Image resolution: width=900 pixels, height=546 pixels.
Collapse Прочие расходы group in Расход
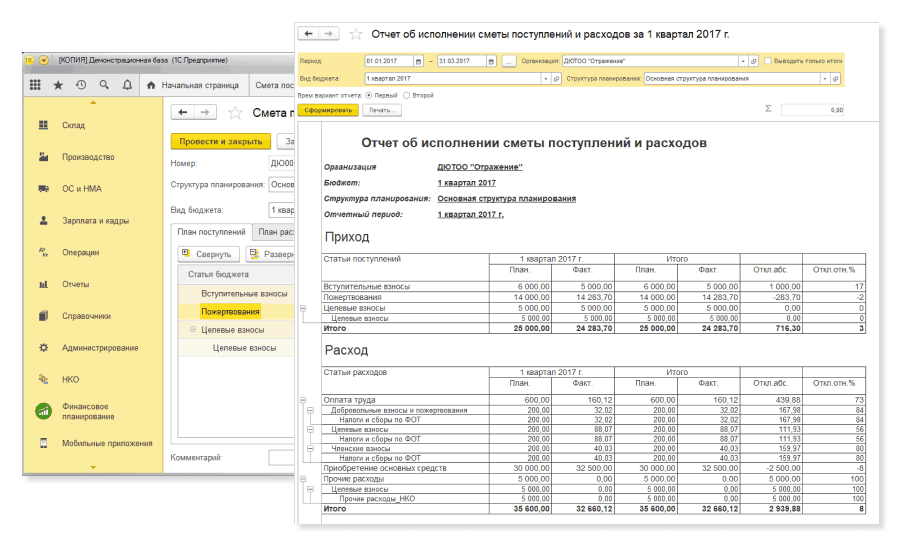(303, 479)
